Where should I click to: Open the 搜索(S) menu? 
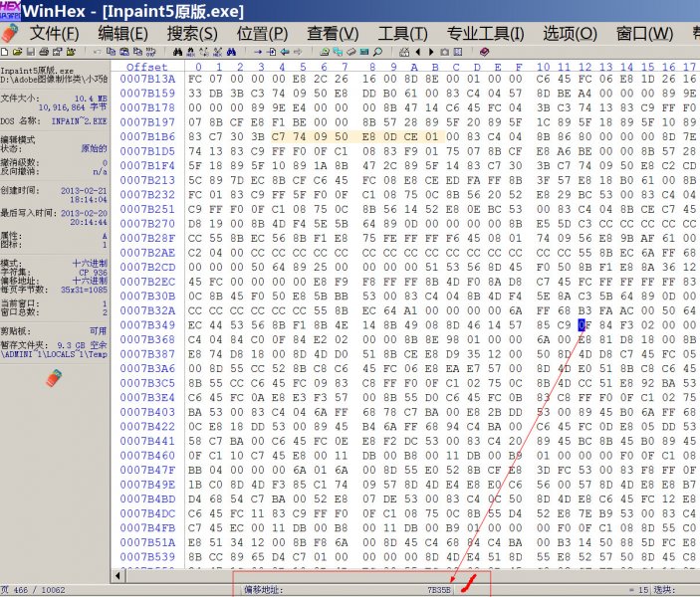click(192, 34)
